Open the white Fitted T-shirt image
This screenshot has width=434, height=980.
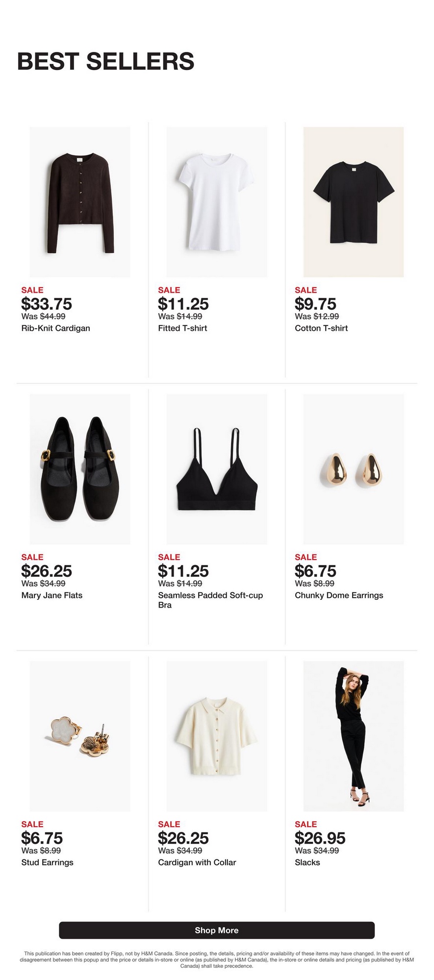tap(217, 202)
